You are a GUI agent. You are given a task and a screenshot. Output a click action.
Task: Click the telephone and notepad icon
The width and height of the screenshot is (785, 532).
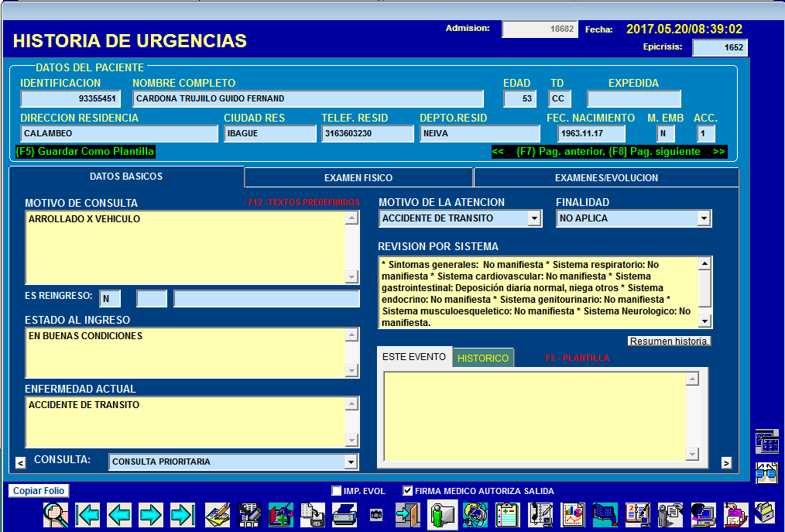(x=540, y=515)
